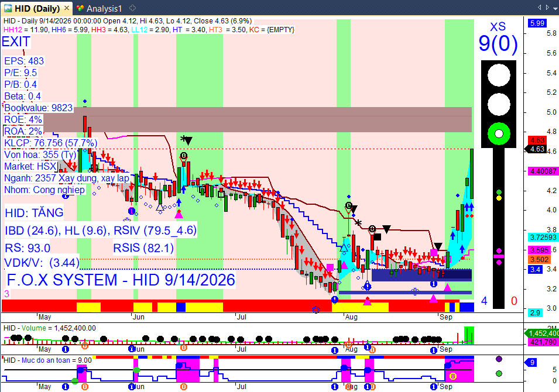Click the top white traffic light circle

pos(499,75)
